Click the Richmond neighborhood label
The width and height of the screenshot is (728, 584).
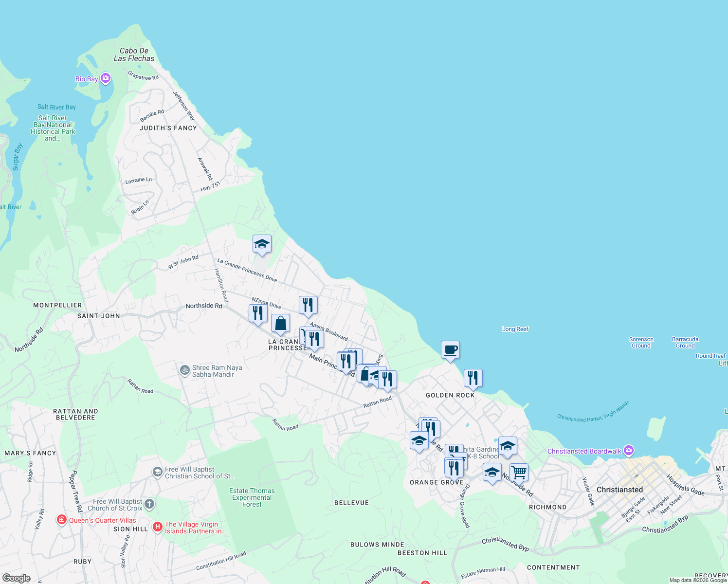pos(547,507)
